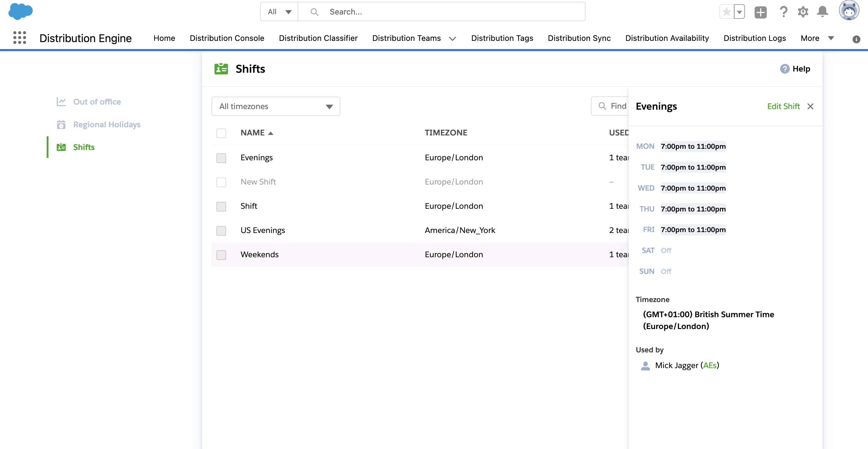868x449 pixels.
Task: Open the Distribution Logs tab
Action: click(x=754, y=38)
